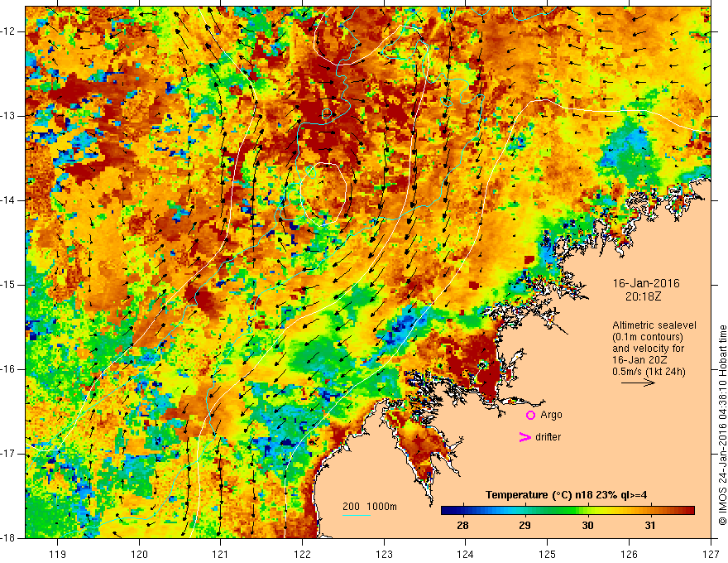The height and width of the screenshot is (563, 728).
Task: Click longitude axis label 121
Action: click(221, 554)
